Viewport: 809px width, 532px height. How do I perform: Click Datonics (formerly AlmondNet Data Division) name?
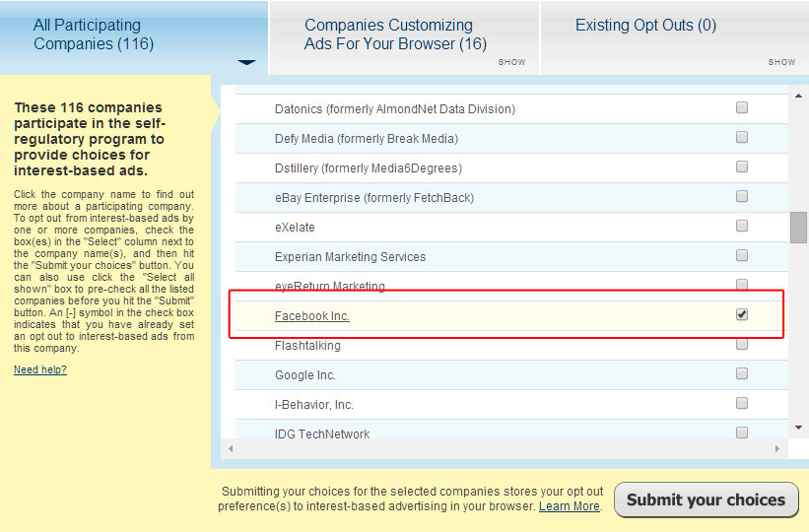pyautogui.click(x=395, y=109)
